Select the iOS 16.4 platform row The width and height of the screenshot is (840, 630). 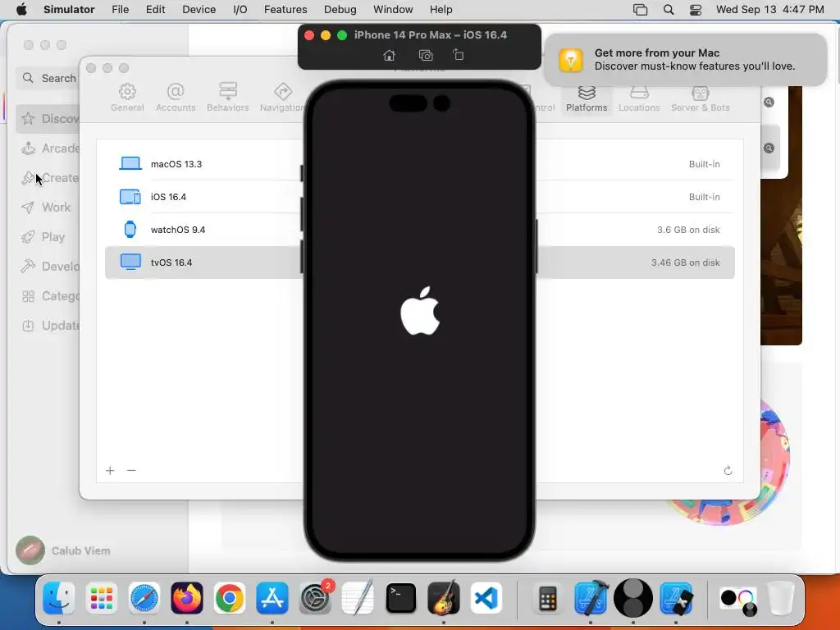[419, 197]
